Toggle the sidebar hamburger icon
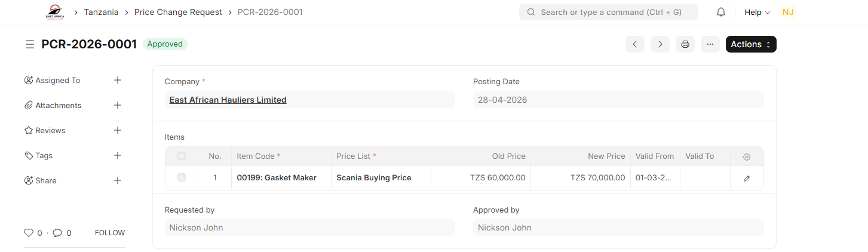 coord(29,44)
